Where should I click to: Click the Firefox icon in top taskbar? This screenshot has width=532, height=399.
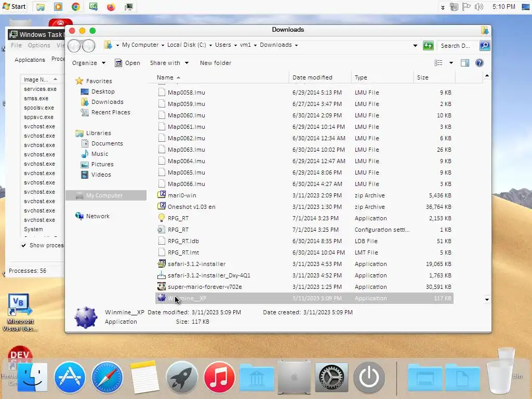(111, 7)
